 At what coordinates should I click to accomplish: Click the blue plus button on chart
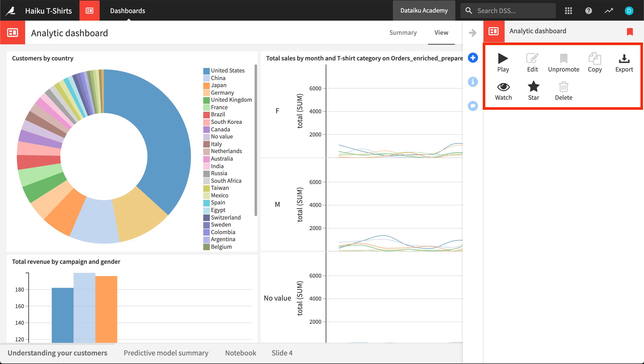click(x=472, y=58)
